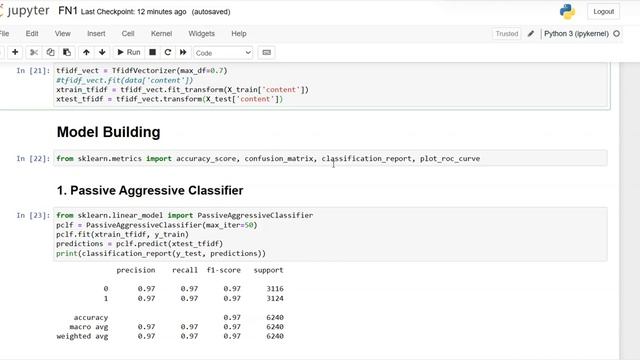Open the Edit menu
640x360 pixels.
point(32,33)
